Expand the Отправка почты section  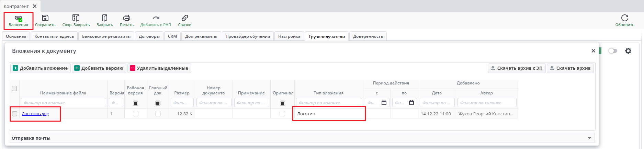[x=589, y=138]
